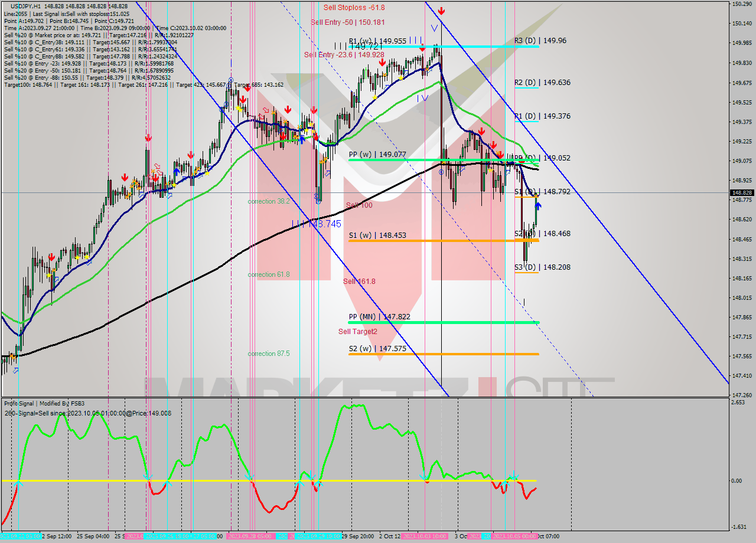Click the red sell arrow above the highest candle

(x=441, y=9)
